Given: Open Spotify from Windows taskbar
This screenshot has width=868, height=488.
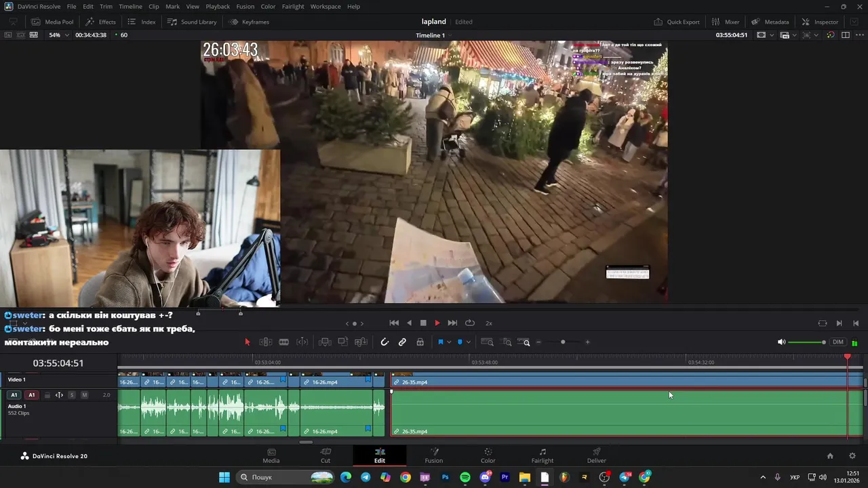Looking at the screenshot, I should pos(465,477).
